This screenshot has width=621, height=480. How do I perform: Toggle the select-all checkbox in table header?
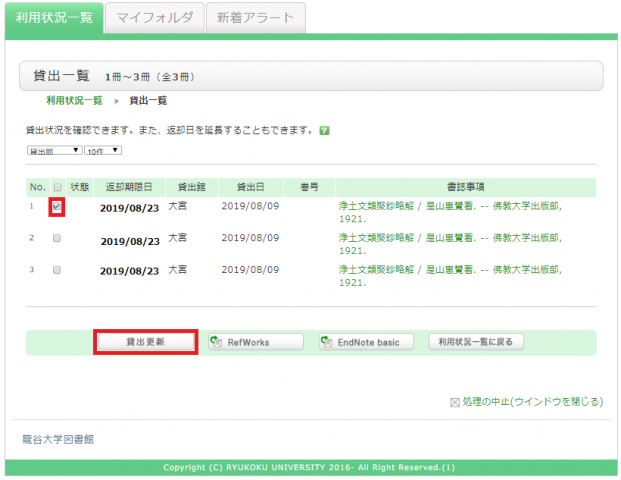(57, 187)
